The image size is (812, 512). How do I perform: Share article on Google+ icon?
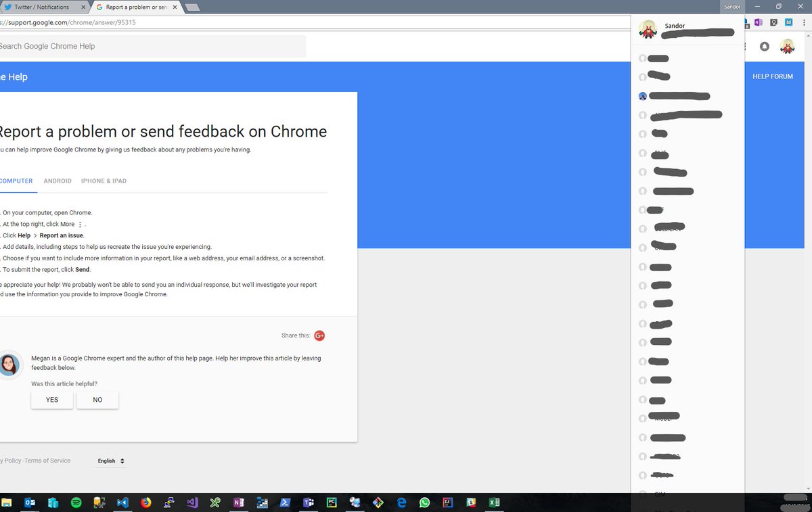[x=319, y=335]
